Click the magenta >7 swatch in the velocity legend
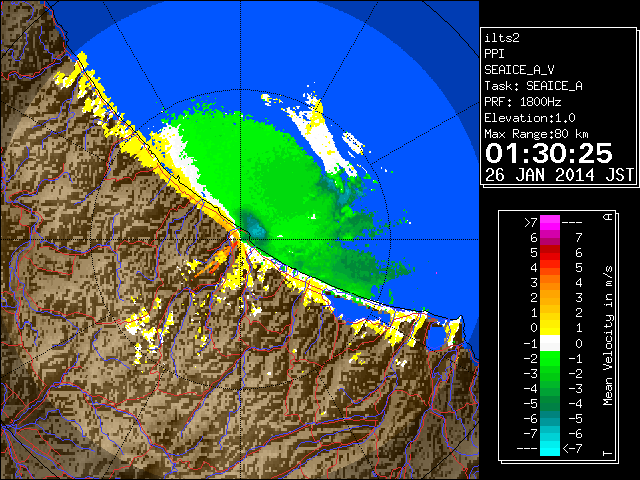The image size is (640, 480). [x=550, y=223]
